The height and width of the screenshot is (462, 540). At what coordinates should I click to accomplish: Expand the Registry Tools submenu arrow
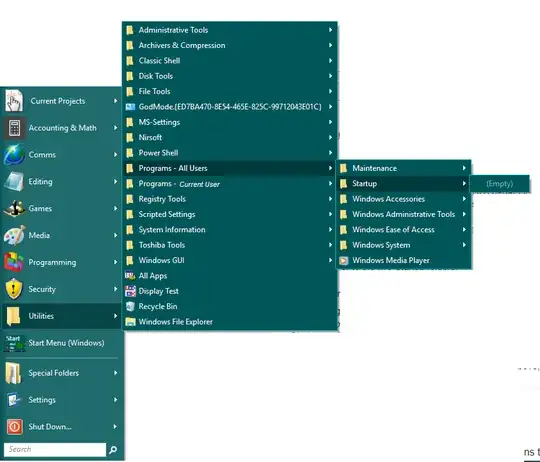coord(330,199)
